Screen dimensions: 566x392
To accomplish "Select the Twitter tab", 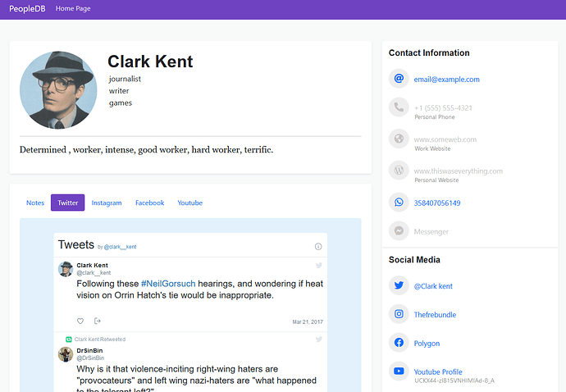I will (67, 203).
